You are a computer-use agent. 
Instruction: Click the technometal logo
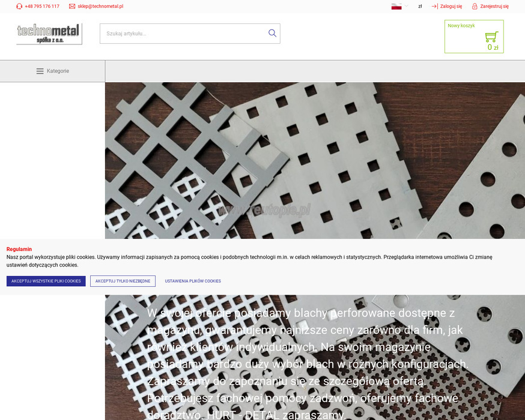coord(49,34)
